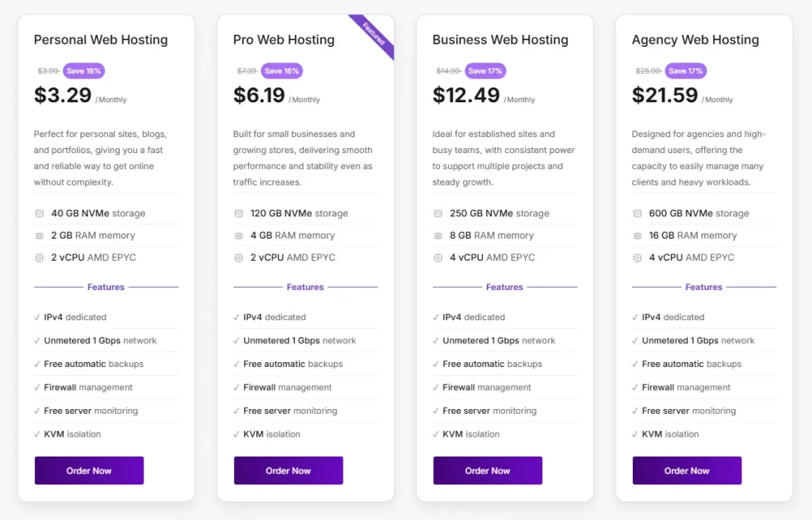This screenshot has width=812, height=520.
Task: Click the vCPU chip icon in Business plan
Action: [438, 258]
